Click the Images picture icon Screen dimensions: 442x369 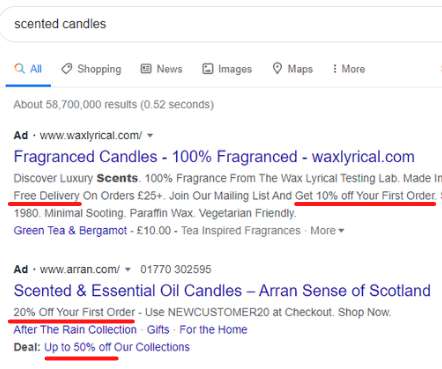point(207,69)
